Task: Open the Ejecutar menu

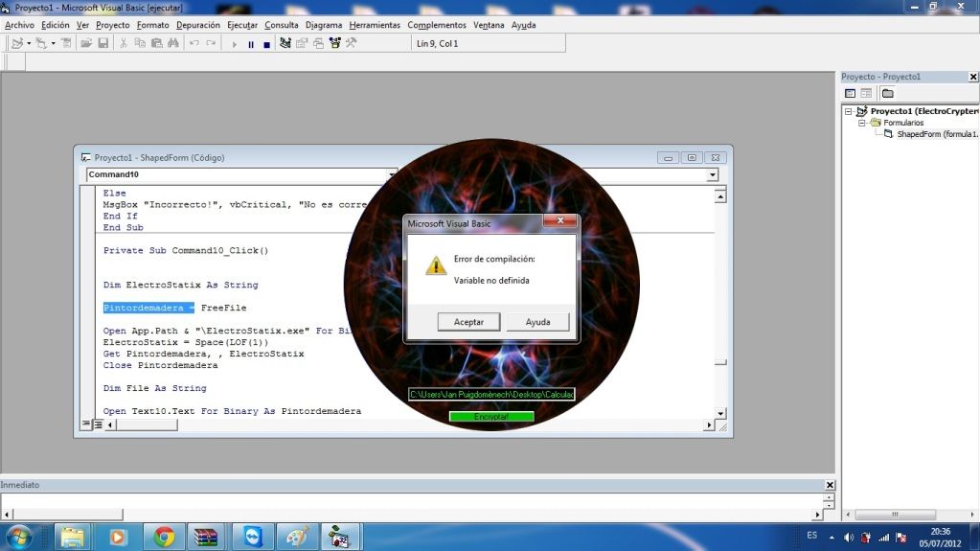Action: [x=242, y=25]
